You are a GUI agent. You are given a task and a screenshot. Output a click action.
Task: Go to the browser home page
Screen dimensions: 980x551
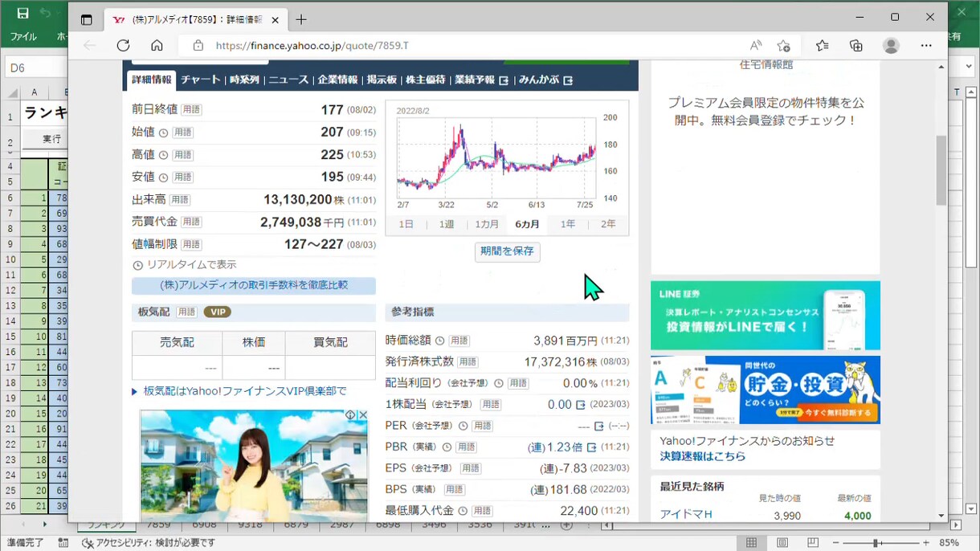click(x=157, y=46)
